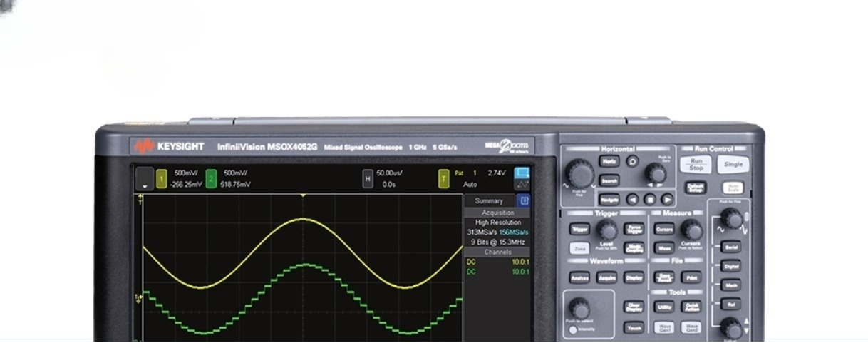Tap the yellow T trigger badge
Screen dimensions: 868x348
click(443, 178)
